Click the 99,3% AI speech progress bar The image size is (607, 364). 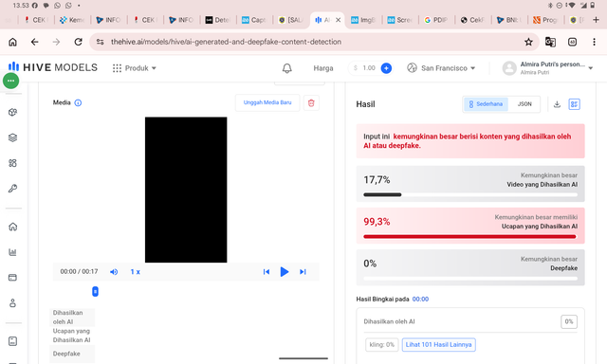[470, 236]
